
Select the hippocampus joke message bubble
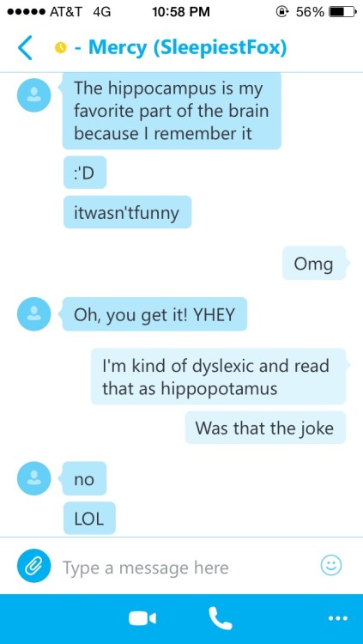coord(171,111)
